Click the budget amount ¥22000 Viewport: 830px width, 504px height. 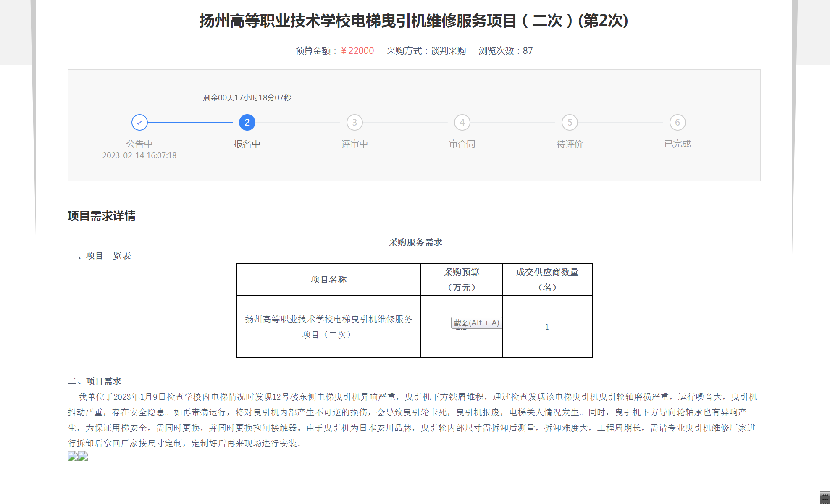357,51
